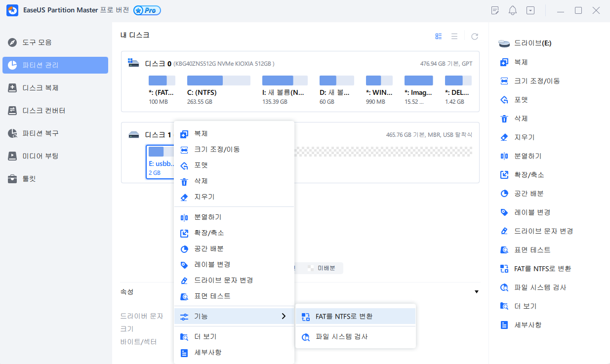This screenshot has width=610, height=364.
Task: Open 파티션 복구 from the sidebar
Action: [55, 133]
